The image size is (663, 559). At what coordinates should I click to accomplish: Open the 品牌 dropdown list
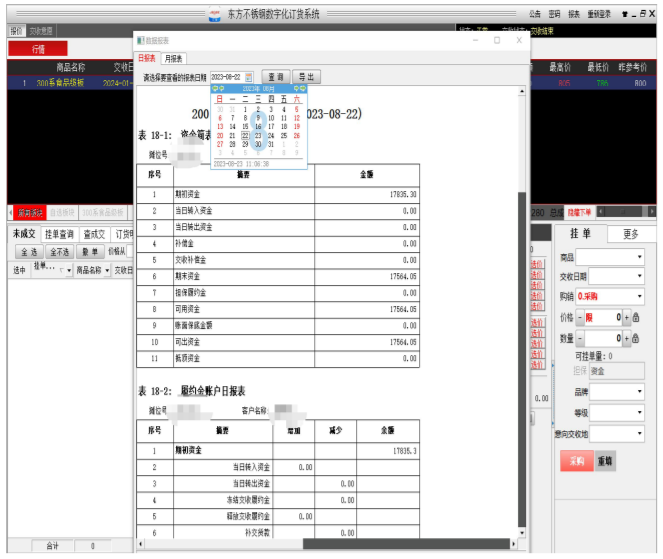tap(639, 392)
